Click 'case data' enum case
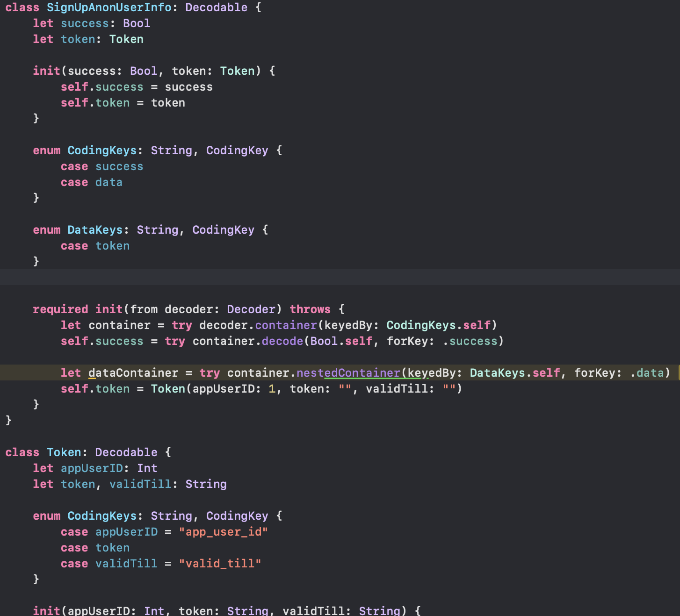Screen dimensions: 680x616 [92, 182]
